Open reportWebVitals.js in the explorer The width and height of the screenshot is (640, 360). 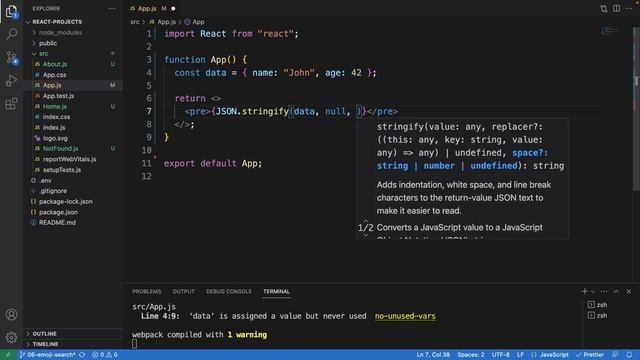(x=69, y=159)
